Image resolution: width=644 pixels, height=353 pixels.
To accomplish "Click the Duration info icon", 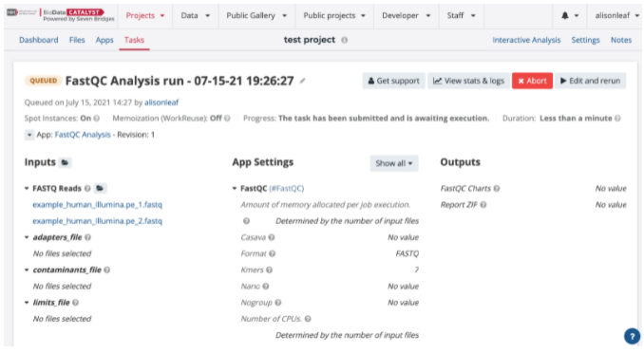I will [617, 119].
